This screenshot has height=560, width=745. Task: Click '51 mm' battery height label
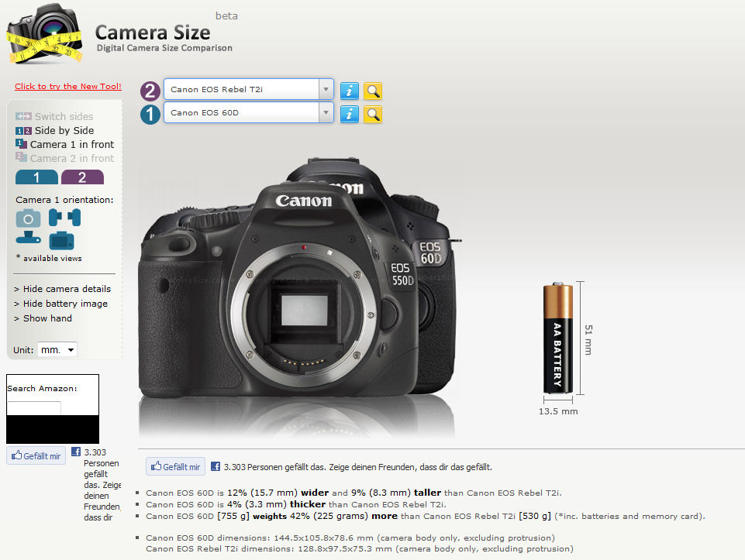(x=588, y=340)
